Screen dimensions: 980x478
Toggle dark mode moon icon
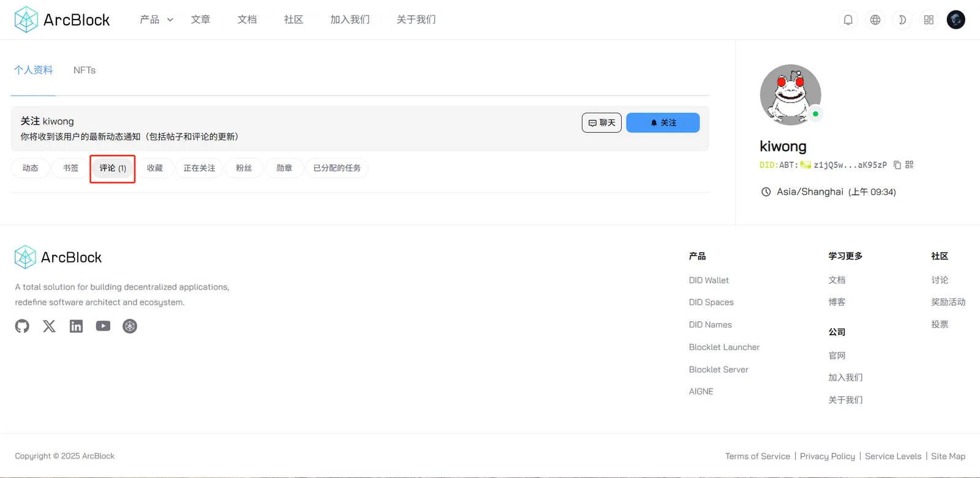(x=902, y=20)
